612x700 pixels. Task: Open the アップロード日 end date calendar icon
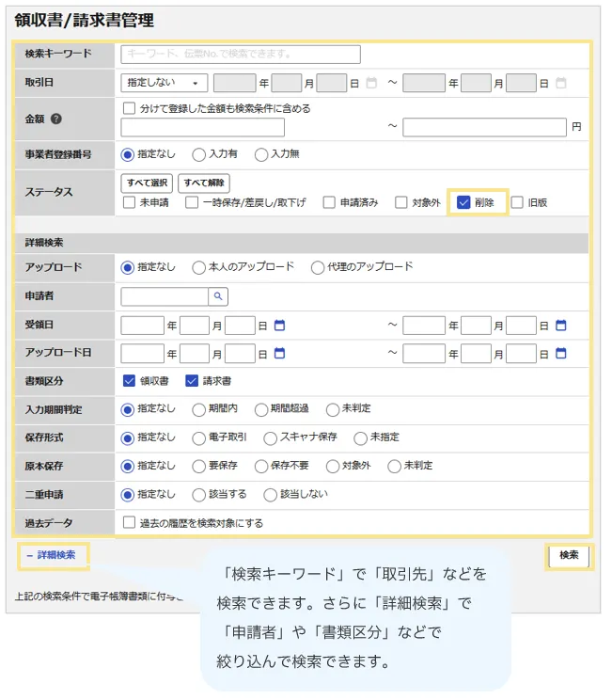561,354
